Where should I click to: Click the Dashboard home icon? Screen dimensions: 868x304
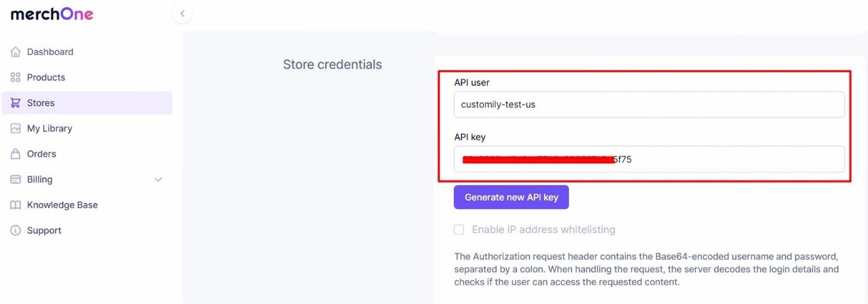(x=15, y=52)
